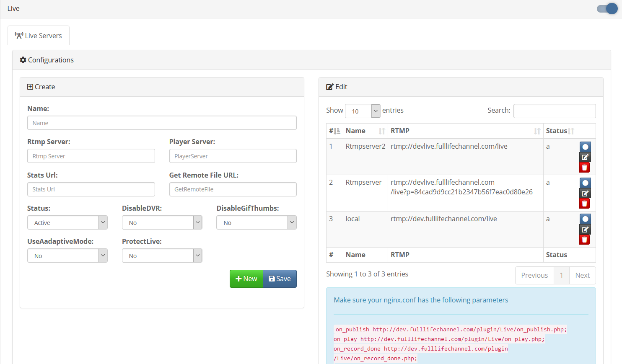This screenshot has width=622, height=364.
Task: Click the plus icon on New
Action: [238, 279]
